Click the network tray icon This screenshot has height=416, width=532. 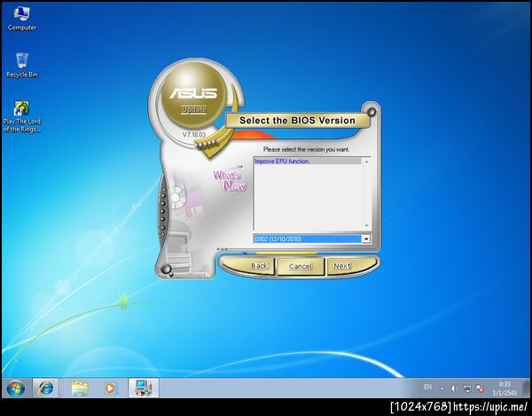point(467,389)
